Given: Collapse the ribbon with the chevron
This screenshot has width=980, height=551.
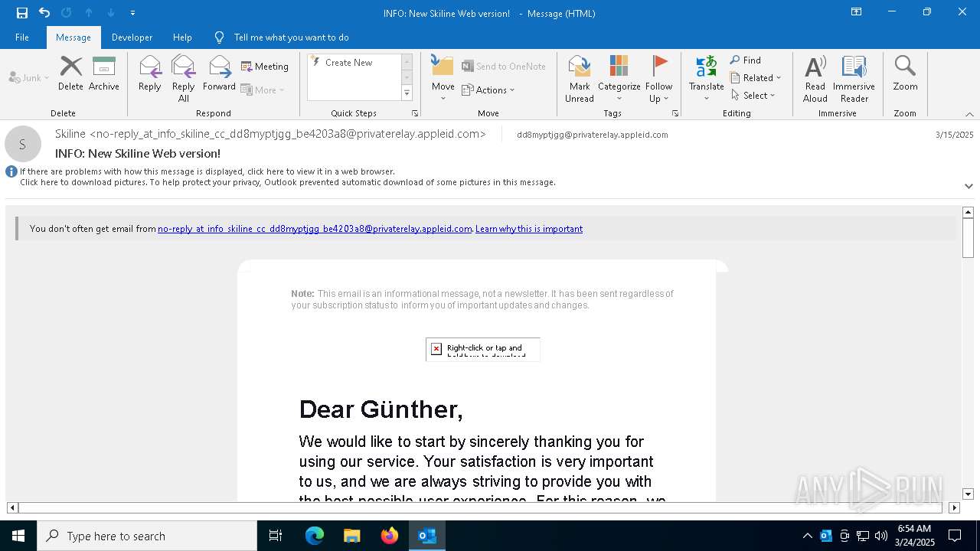Looking at the screenshot, I should pyautogui.click(x=969, y=114).
